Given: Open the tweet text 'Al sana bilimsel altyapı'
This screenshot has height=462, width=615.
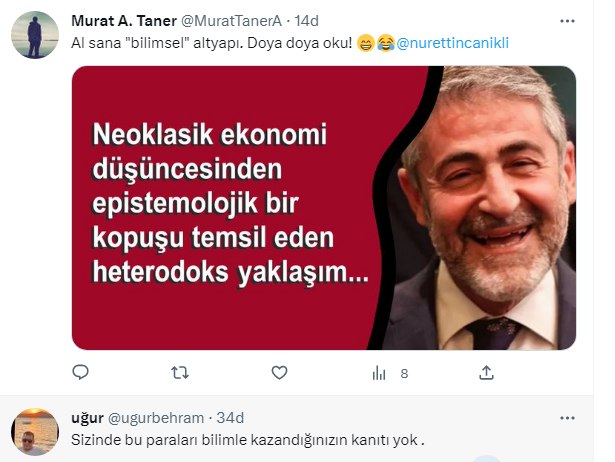Looking at the screenshot, I should coord(212,43).
